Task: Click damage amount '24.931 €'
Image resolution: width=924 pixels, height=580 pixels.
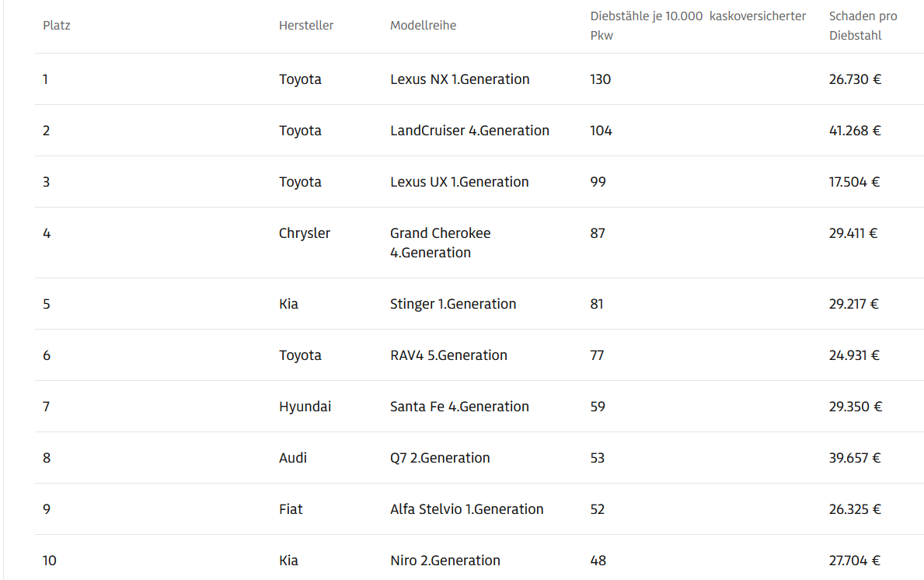Action: point(855,355)
